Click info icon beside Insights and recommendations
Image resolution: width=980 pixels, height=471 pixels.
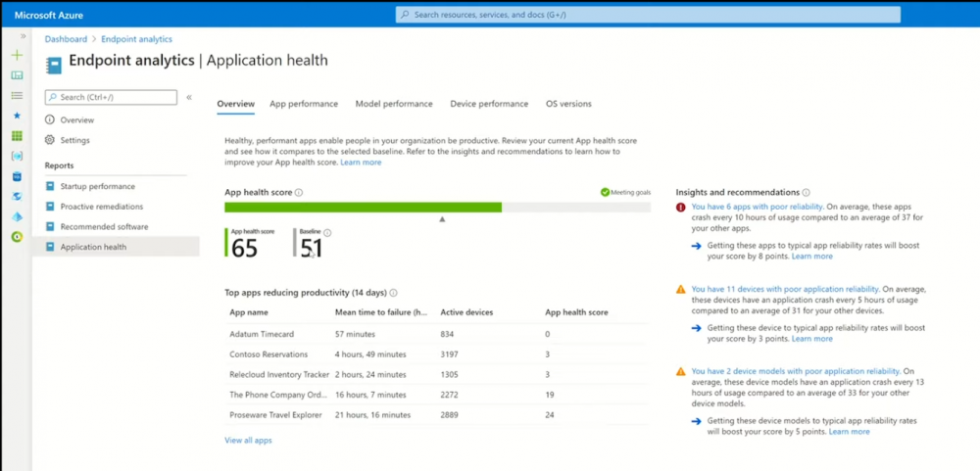coord(807,192)
